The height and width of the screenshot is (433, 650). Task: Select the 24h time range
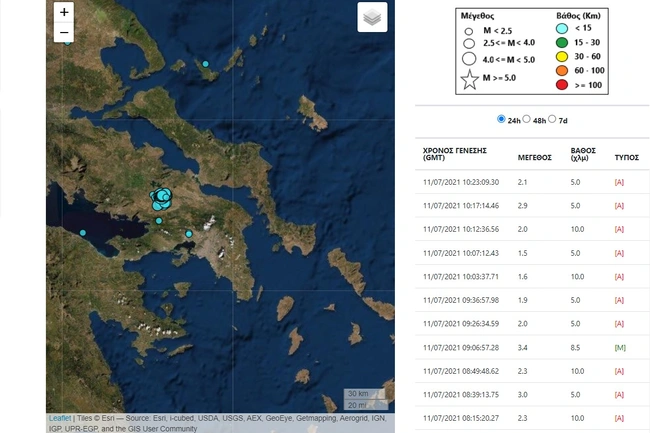pyautogui.click(x=502, y=119)
